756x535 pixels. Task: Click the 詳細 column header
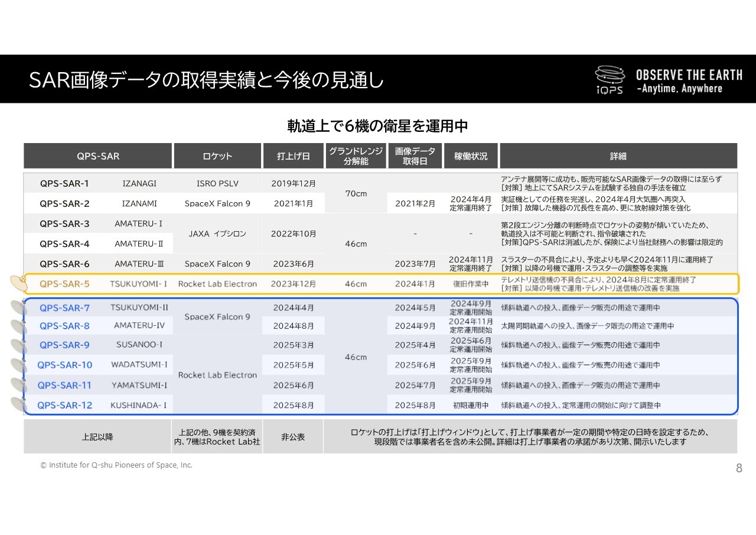(618, 156)
